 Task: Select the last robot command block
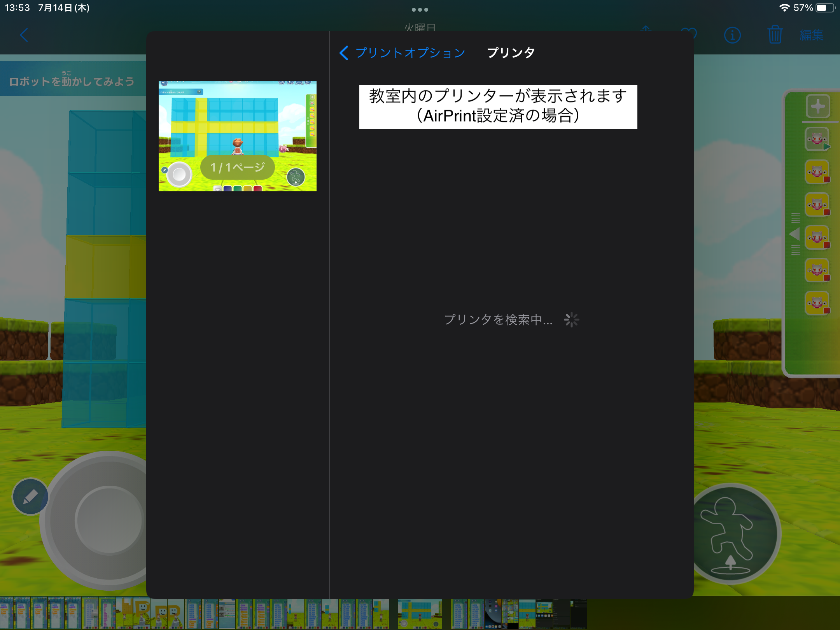click(x=817, y=303)
